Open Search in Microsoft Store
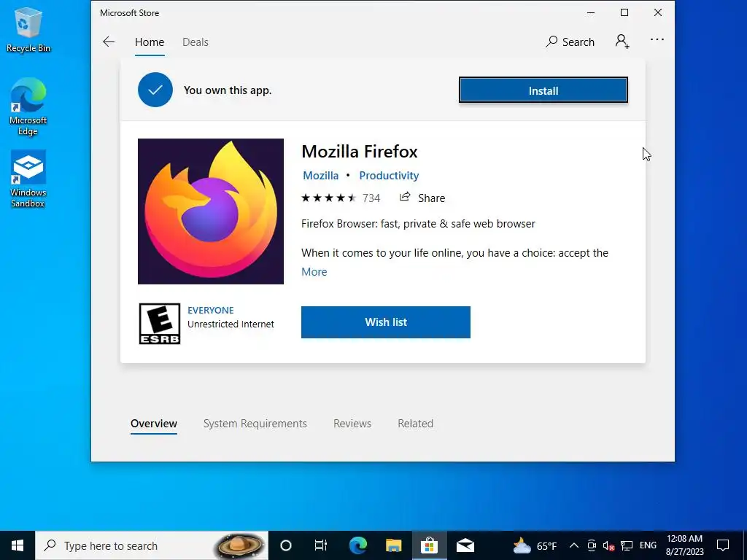This screenshot has width=747, height=560. [x=570, y=42]
